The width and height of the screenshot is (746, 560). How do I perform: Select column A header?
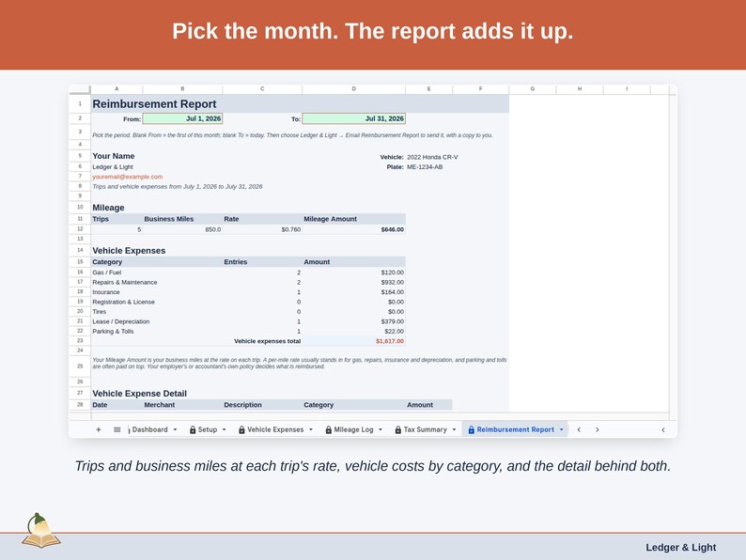pos(117,89)
